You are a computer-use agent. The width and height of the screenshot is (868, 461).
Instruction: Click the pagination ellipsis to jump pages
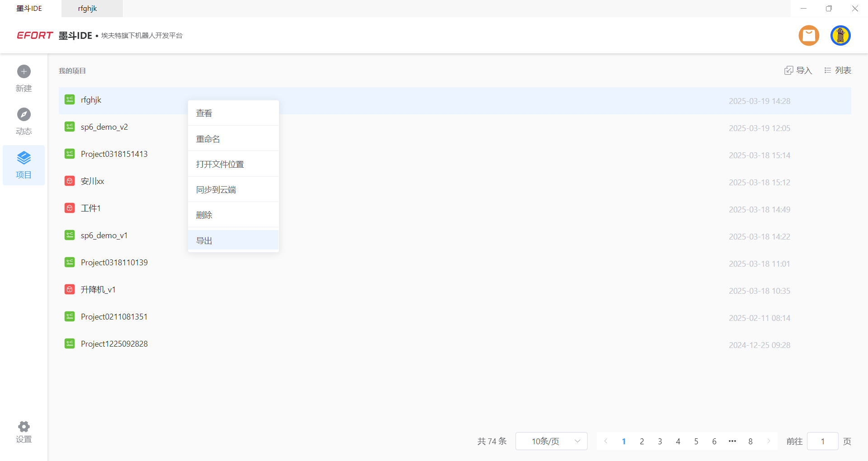(732, 441)
